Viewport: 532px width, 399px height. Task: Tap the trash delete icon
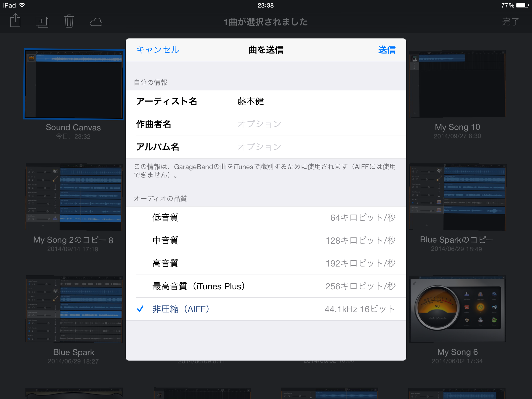[69, 21]
